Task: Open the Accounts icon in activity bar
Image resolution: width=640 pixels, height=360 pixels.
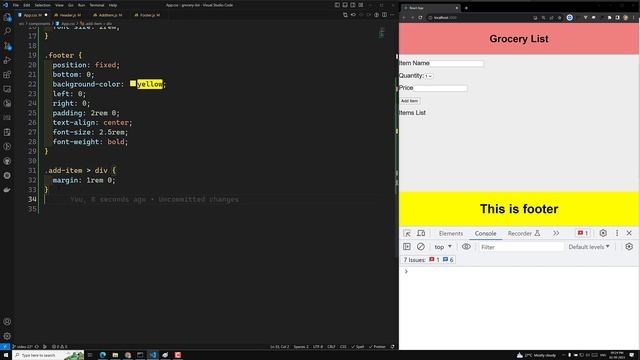Action: (7, 322)
